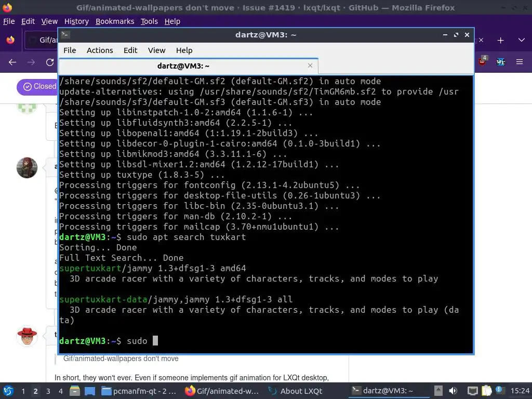Click 'Full Text Search... Done' line
Viewport: 532px width, 399px height.
pyautogui.click(x=121, y=258)
